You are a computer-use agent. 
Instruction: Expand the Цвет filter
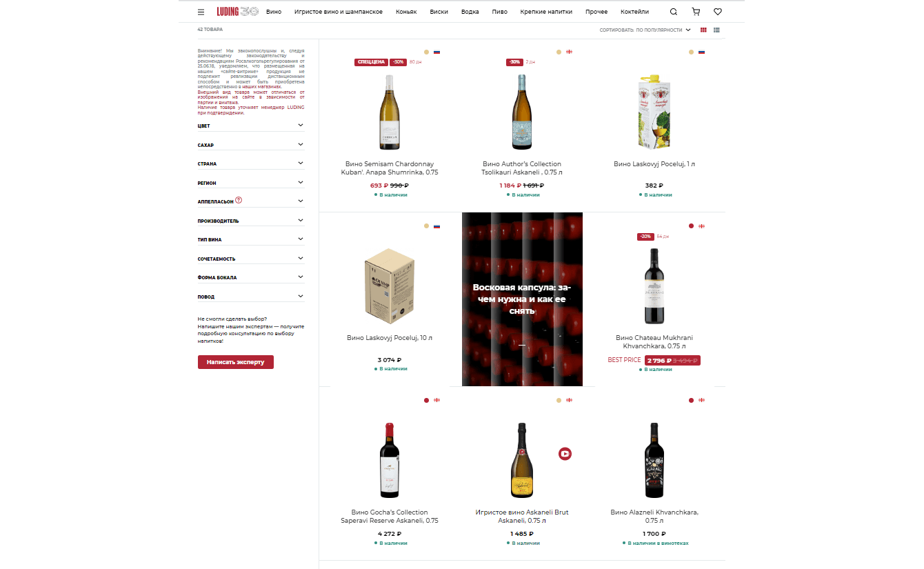251,126
